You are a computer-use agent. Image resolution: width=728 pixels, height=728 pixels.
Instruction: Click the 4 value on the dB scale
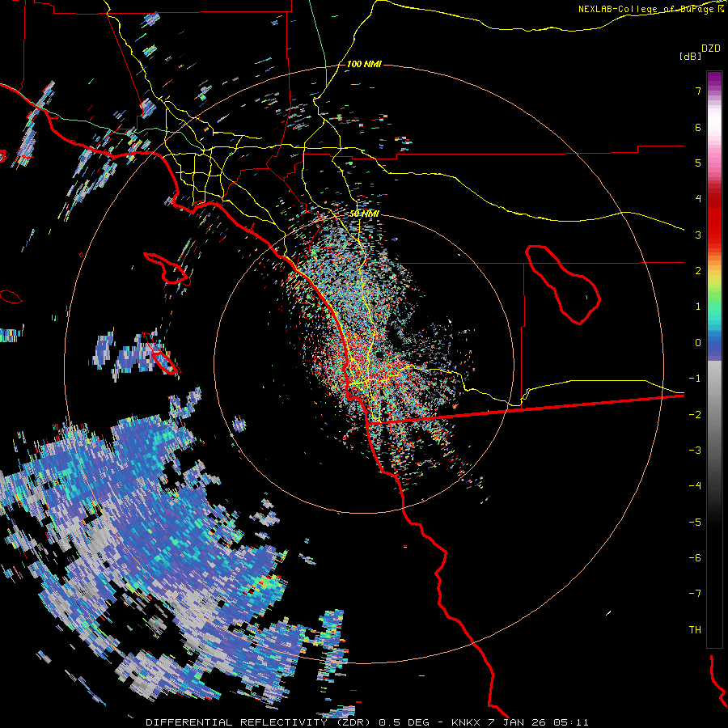[698, 199]
